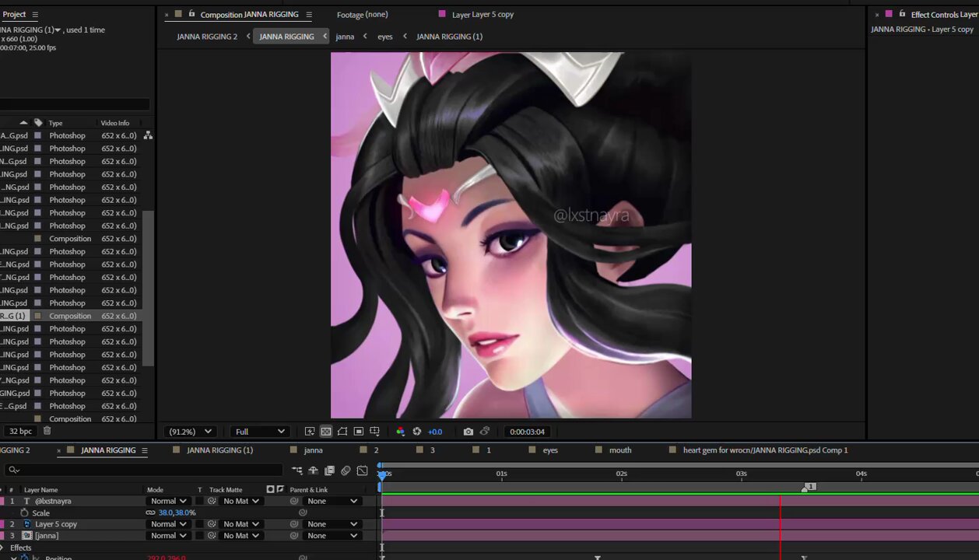This screenshot has height=560, width=979.
Task: Enable the Region of Interest button
Action: [359, 432]
